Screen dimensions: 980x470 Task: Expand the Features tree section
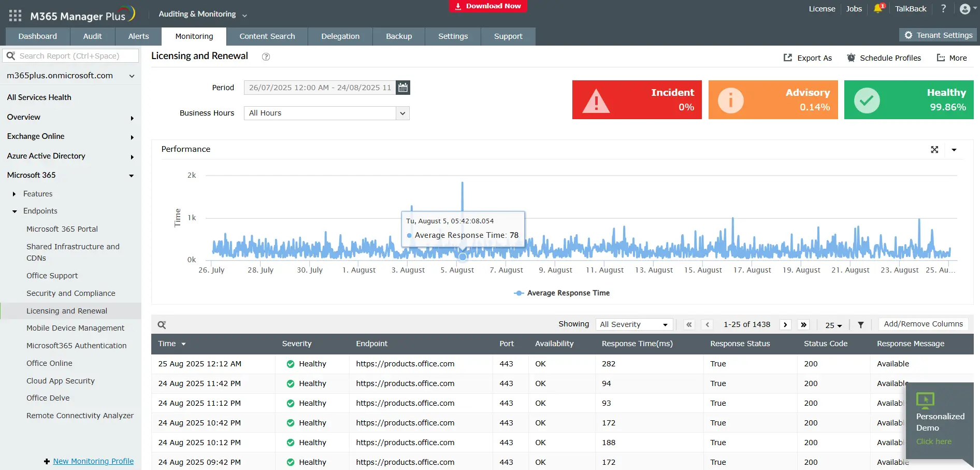point(15,194)
